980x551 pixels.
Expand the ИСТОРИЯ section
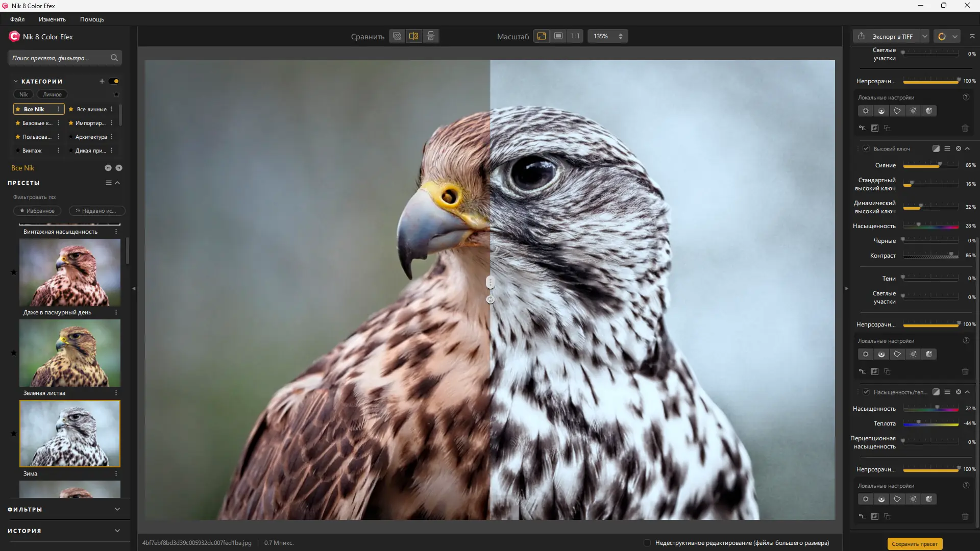pyautogui.click(x=117, y=531)
